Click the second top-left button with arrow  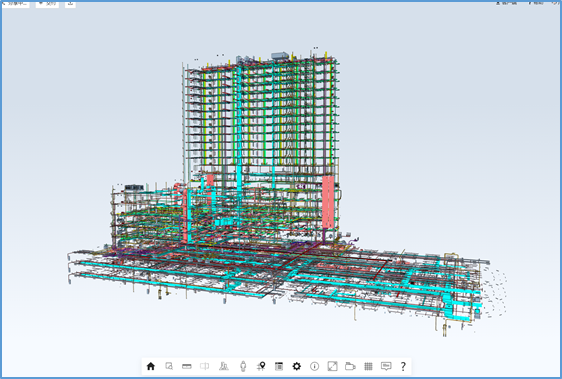coord(47,4)
